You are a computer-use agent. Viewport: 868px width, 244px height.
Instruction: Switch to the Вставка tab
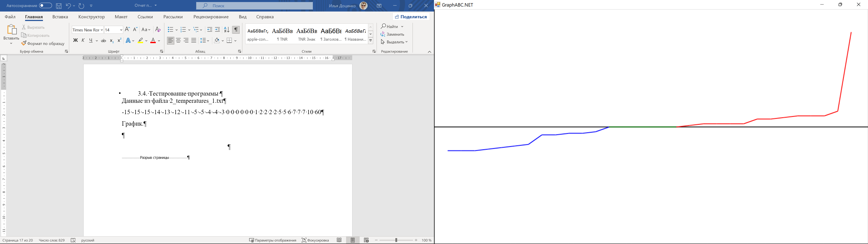pos(60,17)
